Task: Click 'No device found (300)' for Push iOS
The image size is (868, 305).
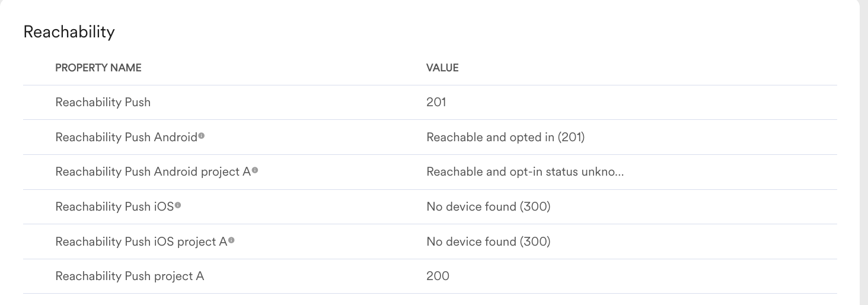Action: (x=488, y=206)
